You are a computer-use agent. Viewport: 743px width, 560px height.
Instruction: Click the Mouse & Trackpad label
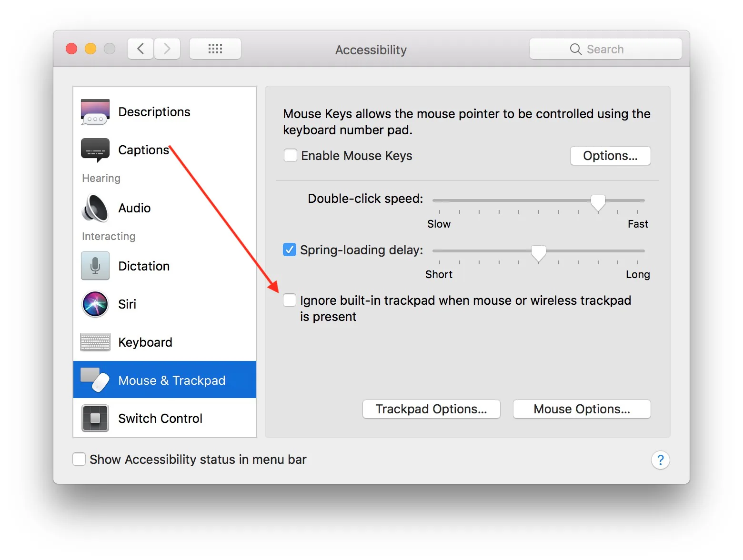point(172,380)
